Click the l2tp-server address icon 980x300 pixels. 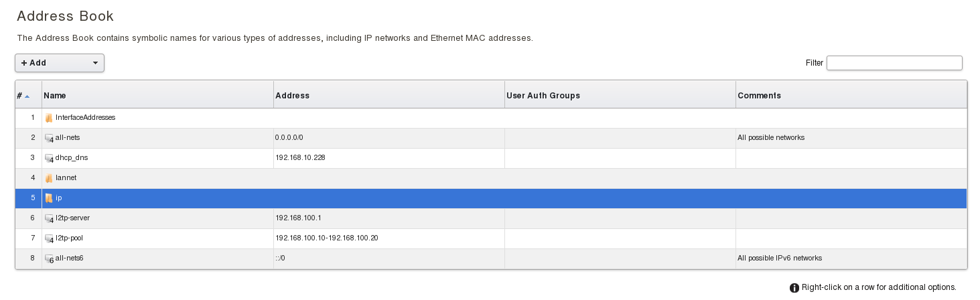tap(49, 218)
